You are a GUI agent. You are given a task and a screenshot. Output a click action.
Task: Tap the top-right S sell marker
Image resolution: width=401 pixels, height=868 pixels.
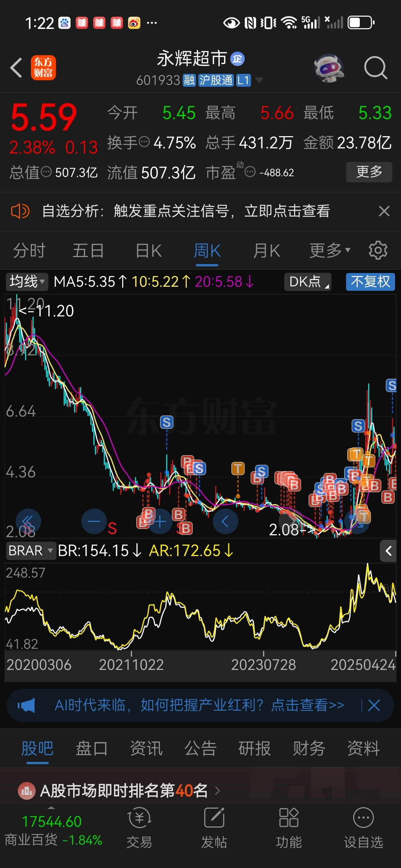point(392,386)
